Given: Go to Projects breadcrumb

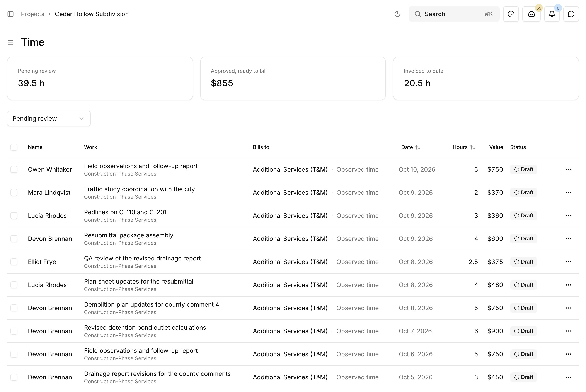Looking at the screenshot, I should click(x=32, y=14).
